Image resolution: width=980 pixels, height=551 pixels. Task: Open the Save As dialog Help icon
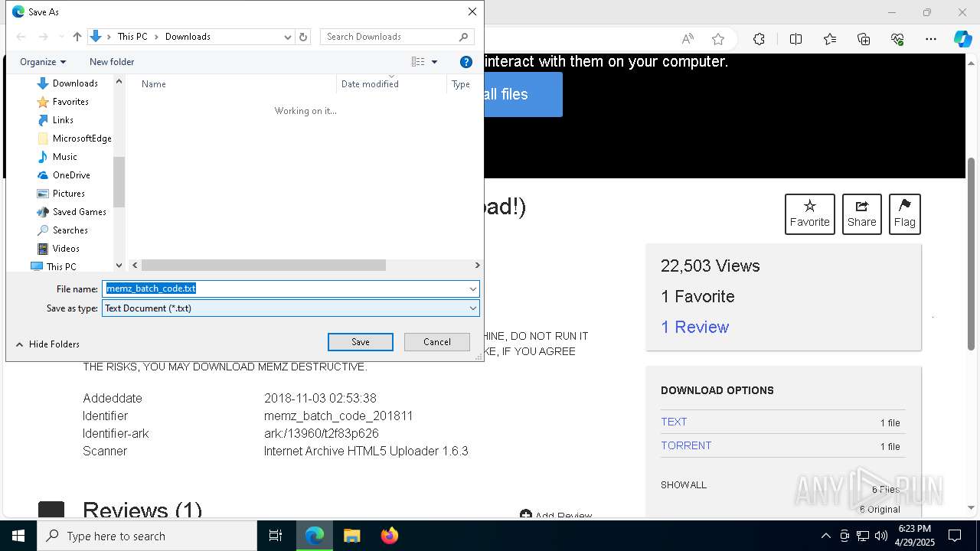466,62
